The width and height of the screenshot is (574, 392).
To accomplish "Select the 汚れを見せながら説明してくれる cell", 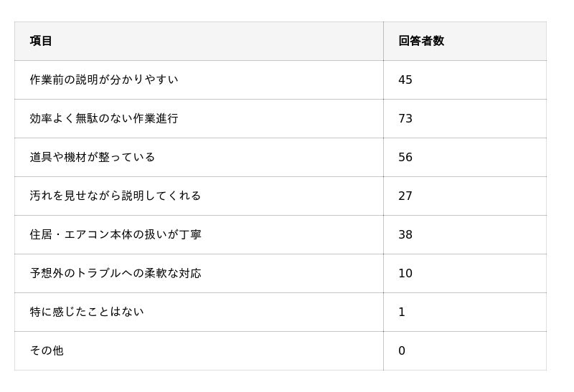I will pyautogui.click(x=116, y=196).
